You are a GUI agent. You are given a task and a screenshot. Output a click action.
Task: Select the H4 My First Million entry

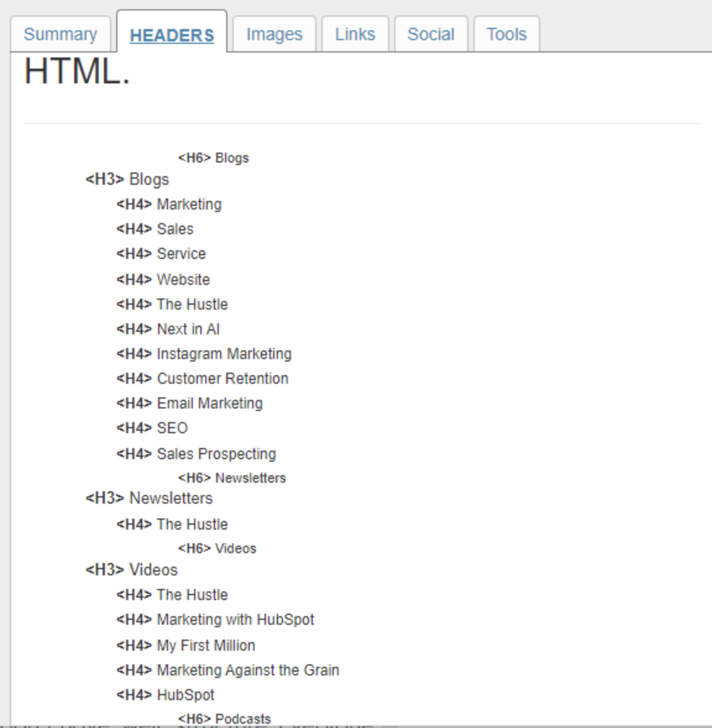click(x=185, y=645)
